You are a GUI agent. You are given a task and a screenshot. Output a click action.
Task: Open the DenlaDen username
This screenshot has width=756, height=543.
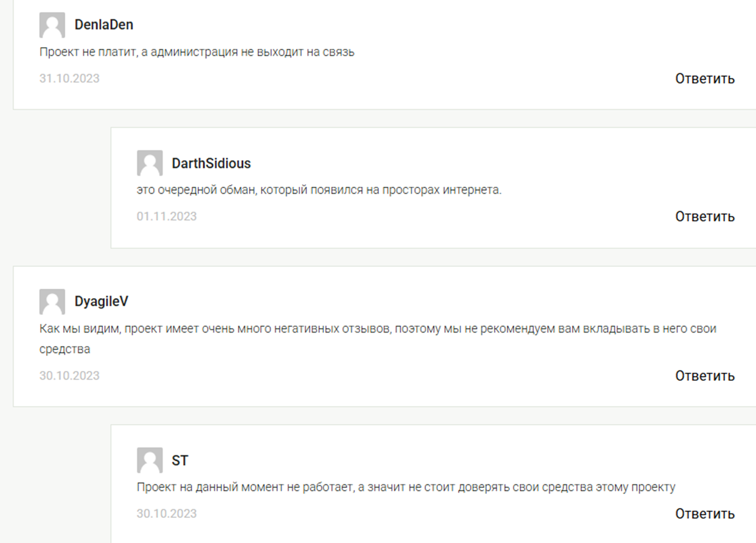click(104, 25)
